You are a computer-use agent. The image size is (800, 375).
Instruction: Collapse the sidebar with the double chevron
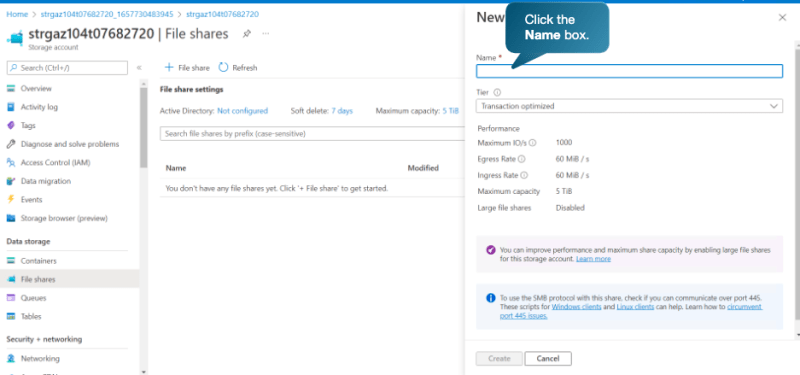[x=139, y=68]
